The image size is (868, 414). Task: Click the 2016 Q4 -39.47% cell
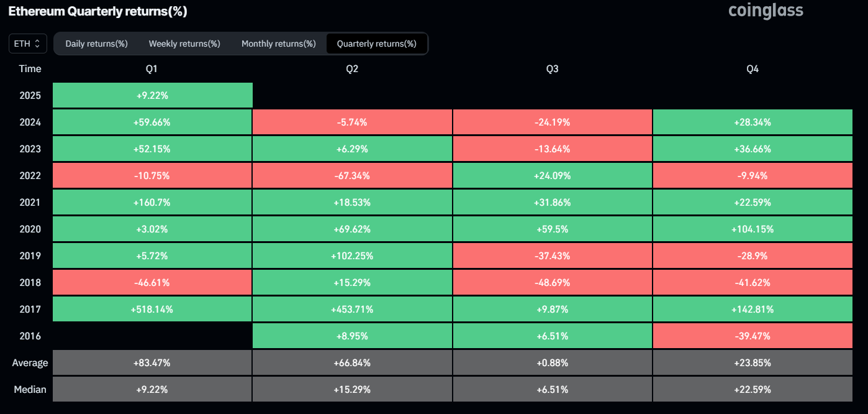[752, 336]
